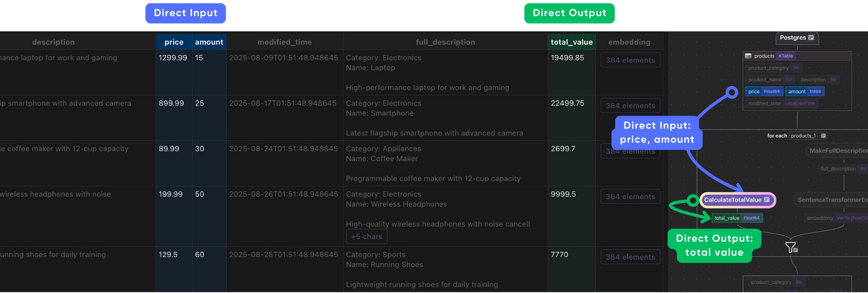Click the embedding column header

pos(629,42)
